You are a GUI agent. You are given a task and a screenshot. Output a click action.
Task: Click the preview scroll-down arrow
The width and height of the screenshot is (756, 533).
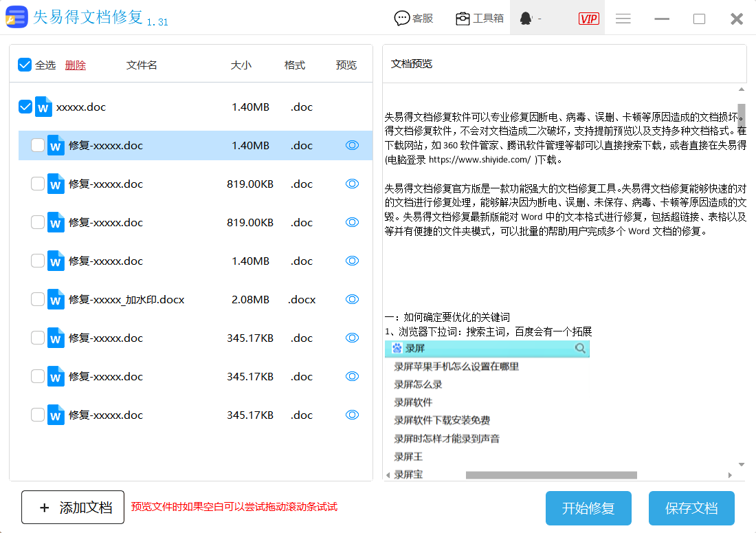coord(742,464)
